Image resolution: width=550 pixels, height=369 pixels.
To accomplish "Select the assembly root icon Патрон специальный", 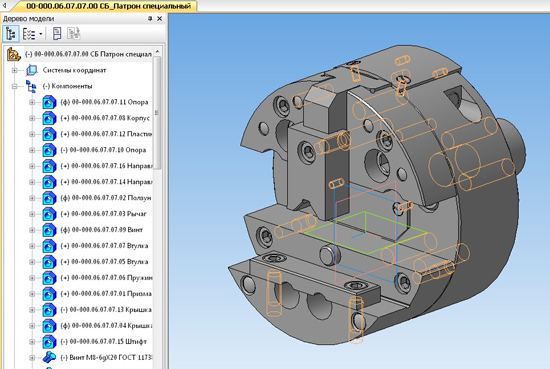I will (x=14, y=54).
